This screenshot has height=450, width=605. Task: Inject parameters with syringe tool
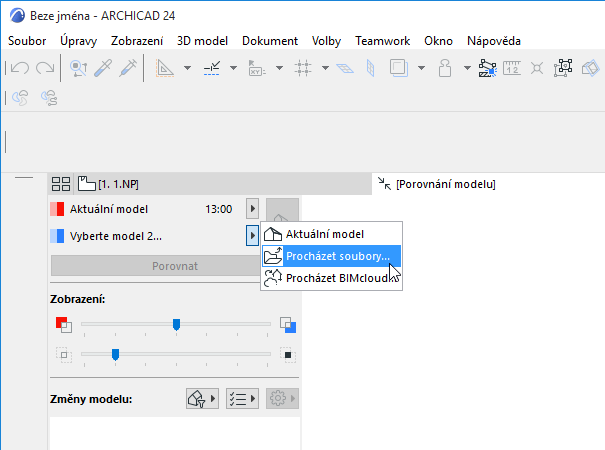(x=128, y=68)
